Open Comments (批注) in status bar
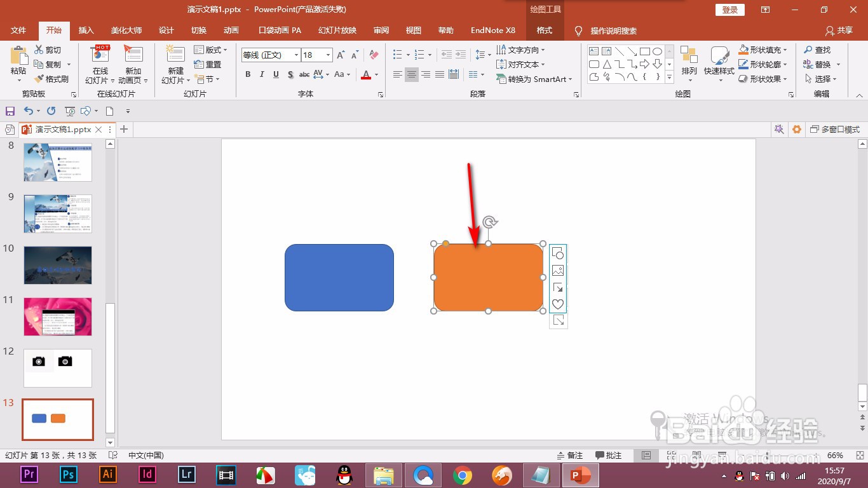The height and width of the screenshot is (488, 868). pos(608,456)
